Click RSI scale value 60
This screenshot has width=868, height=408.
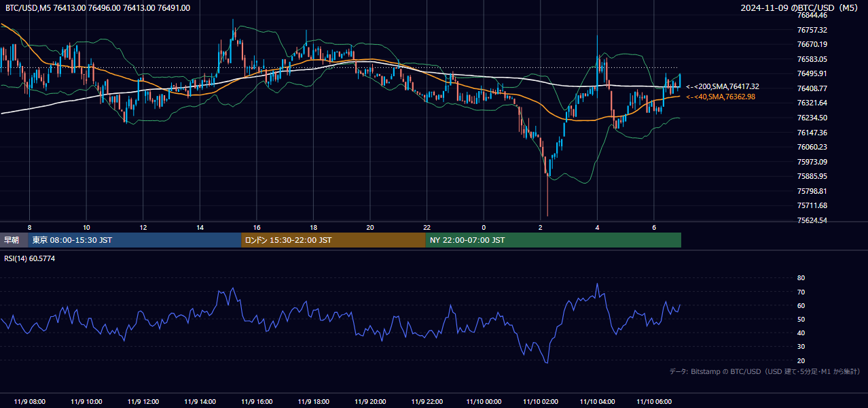tap(801, 305)
